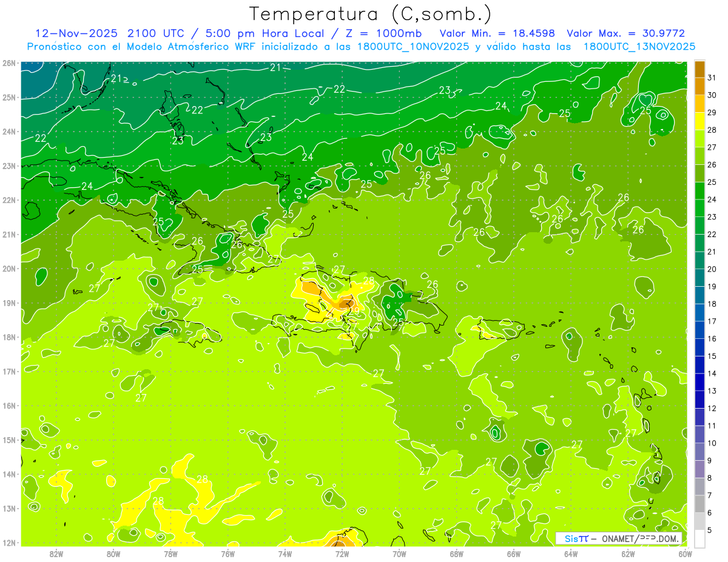Viewport: 728px width, 562px height.
Task: Click the "78W" longitude axis label
Action: [170, 554]
